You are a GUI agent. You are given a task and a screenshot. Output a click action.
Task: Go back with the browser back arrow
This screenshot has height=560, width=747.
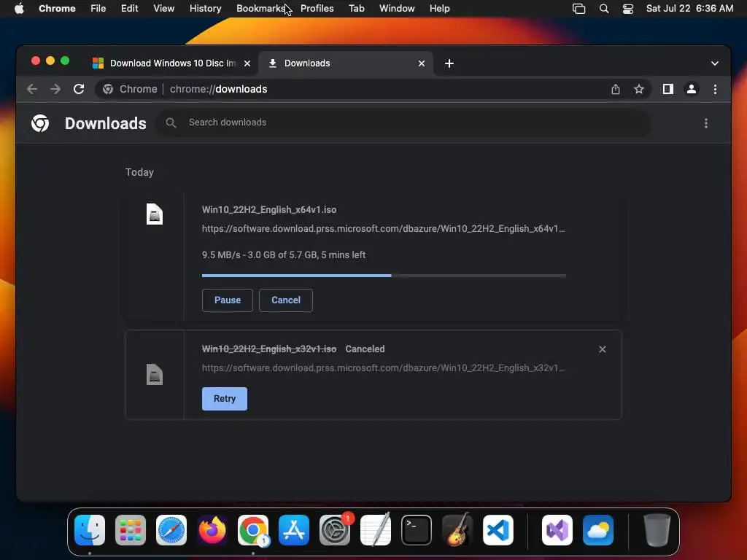tap(32, 89)
